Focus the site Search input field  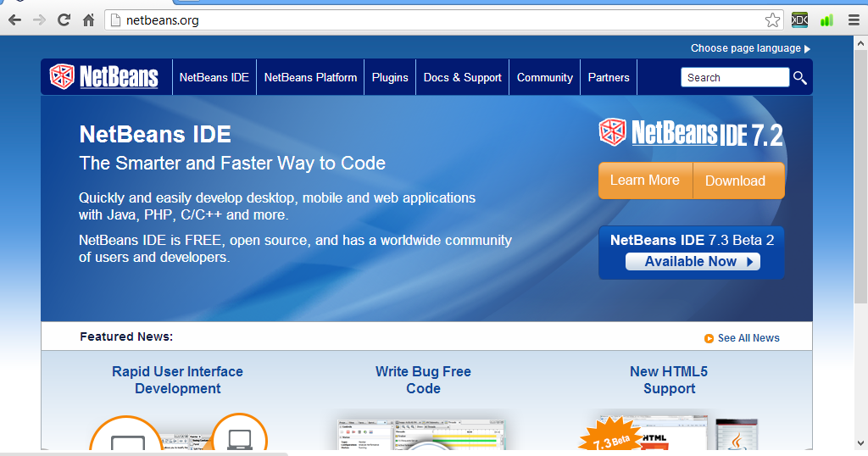tap(735, 77)
